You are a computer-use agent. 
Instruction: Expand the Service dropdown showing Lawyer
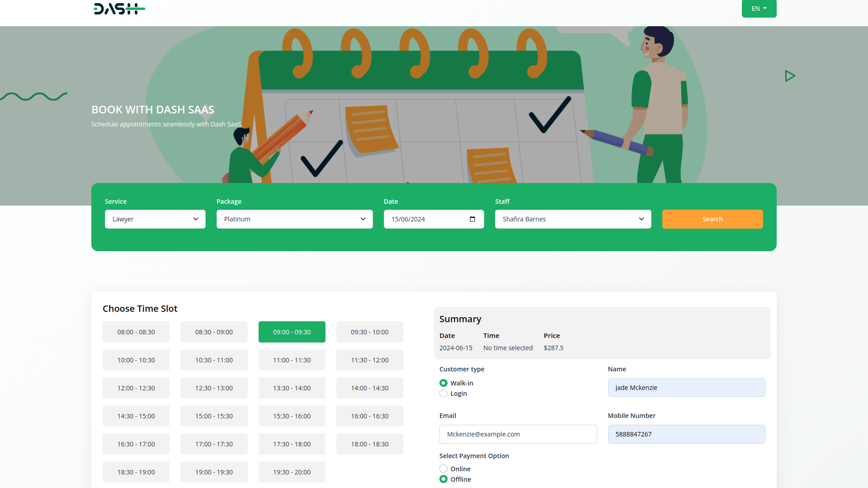coord(155,219)
